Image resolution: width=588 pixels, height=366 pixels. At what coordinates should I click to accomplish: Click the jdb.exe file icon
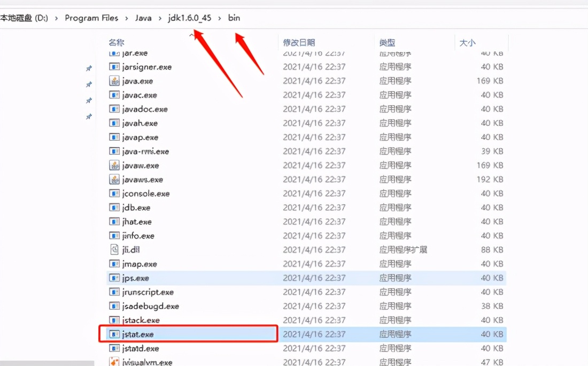(x=114, y=208)
